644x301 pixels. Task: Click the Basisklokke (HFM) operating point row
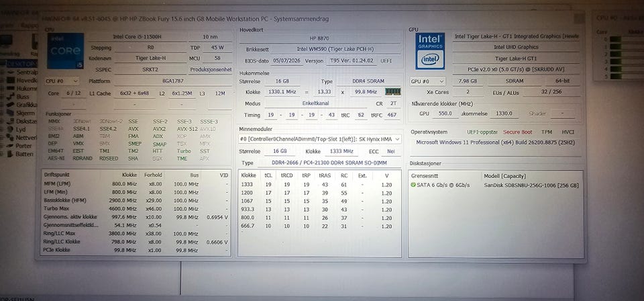click(x=136, y=200)
